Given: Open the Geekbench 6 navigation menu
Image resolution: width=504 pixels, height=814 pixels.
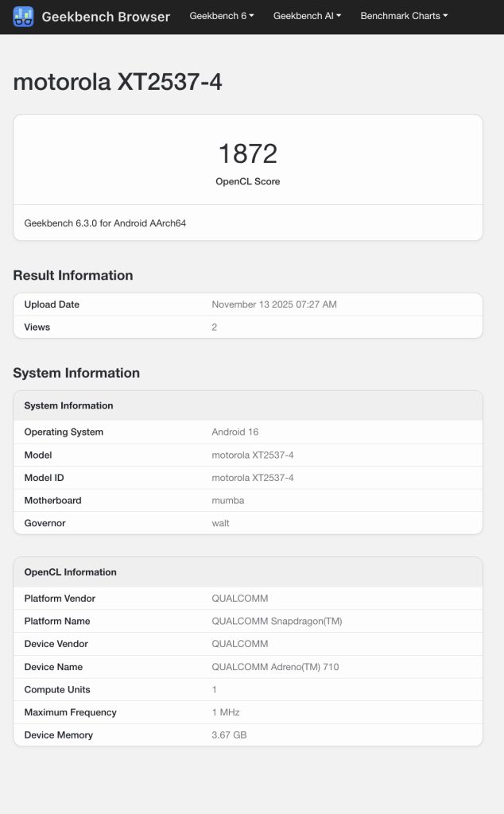Looking at the screenshot, I should (x=220, y=16).
